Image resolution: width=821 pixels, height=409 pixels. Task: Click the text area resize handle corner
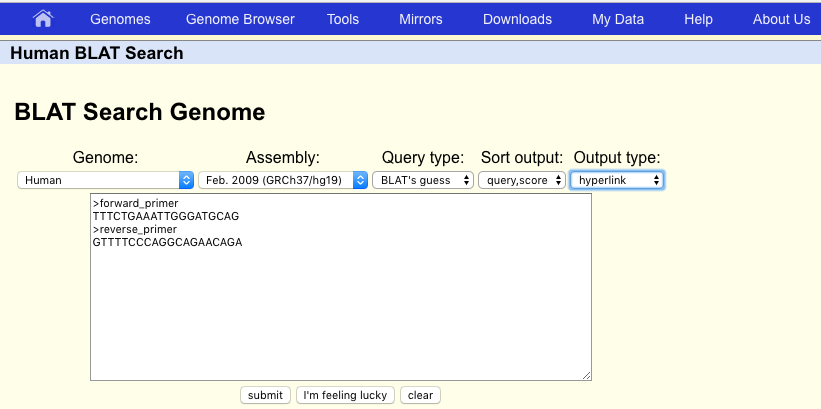(586, 375)
